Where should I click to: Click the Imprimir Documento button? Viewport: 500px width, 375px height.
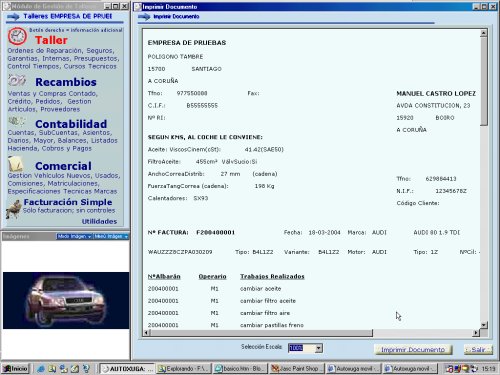[413, 349]
